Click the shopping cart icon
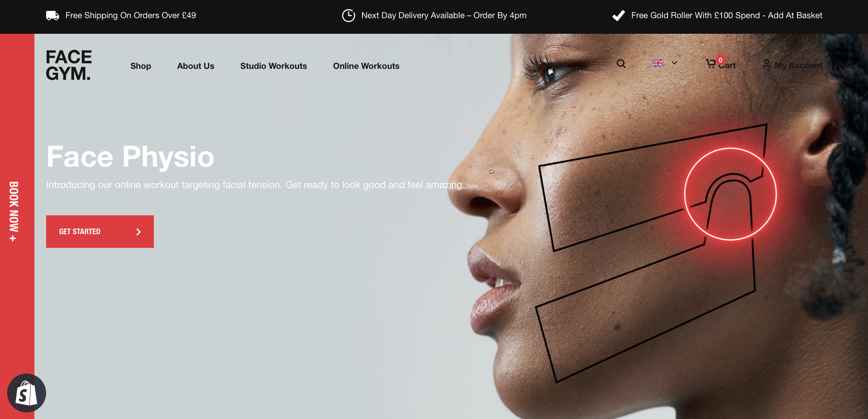This screenshot has height=419, width=868. (x=710, y=64)
